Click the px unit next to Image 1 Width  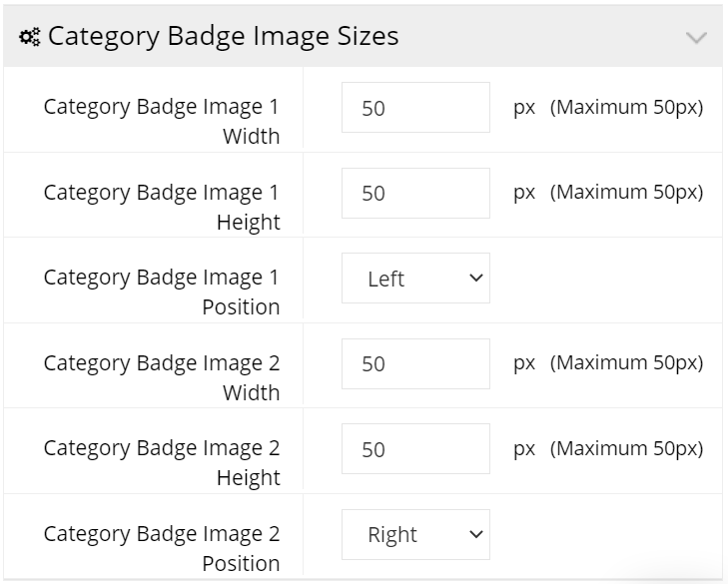[x=524, y=109]
